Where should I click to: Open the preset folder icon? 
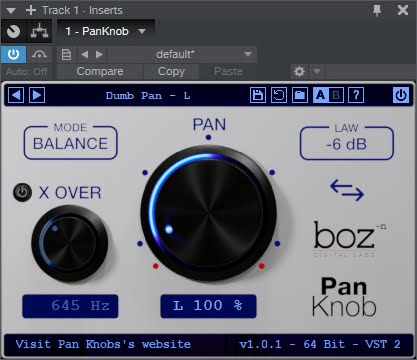(300, 96)
